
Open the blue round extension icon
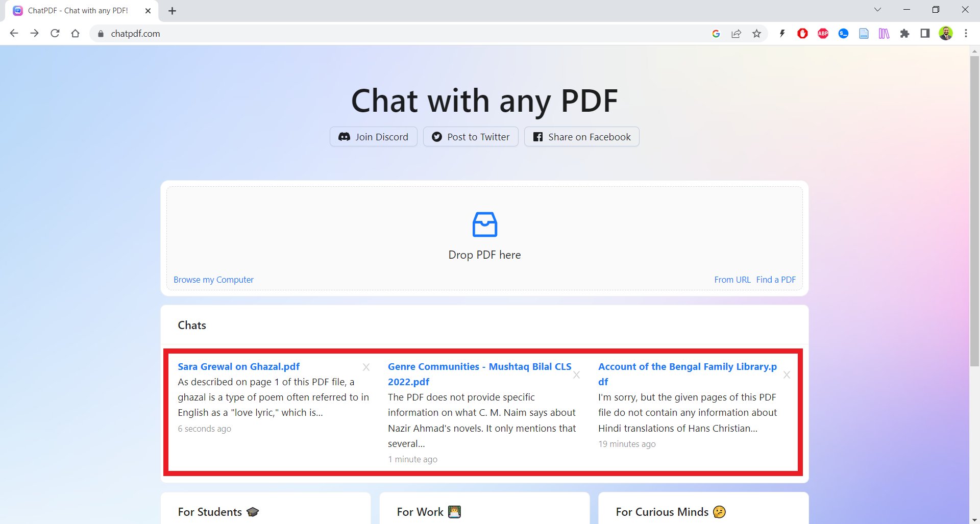[x=843, y=34]
